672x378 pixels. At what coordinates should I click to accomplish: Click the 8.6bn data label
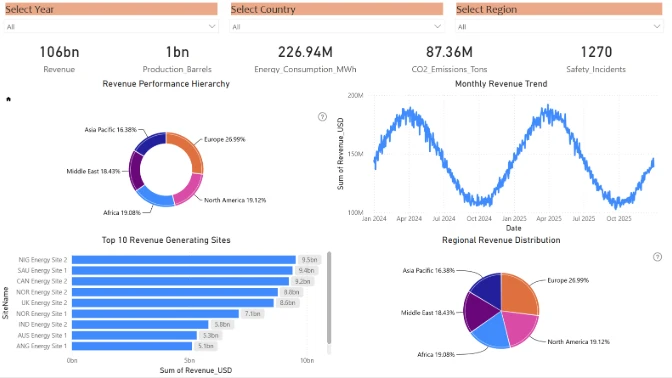click(x=288, y=303)
